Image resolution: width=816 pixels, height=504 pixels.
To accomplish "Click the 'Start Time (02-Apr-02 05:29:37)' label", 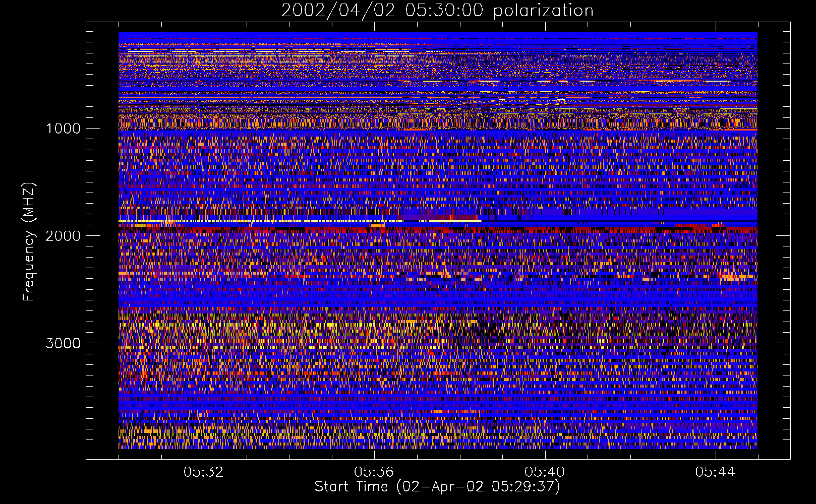I will (437, 487).
